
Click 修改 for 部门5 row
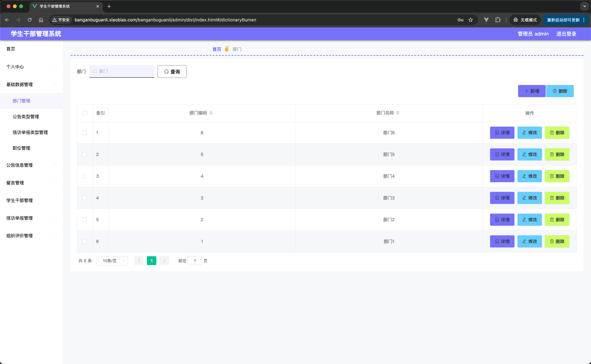pyautogui.click(x=530, y=154)
